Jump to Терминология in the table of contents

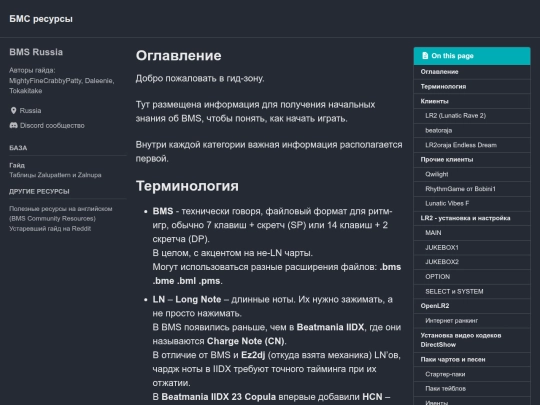[472, 86]
